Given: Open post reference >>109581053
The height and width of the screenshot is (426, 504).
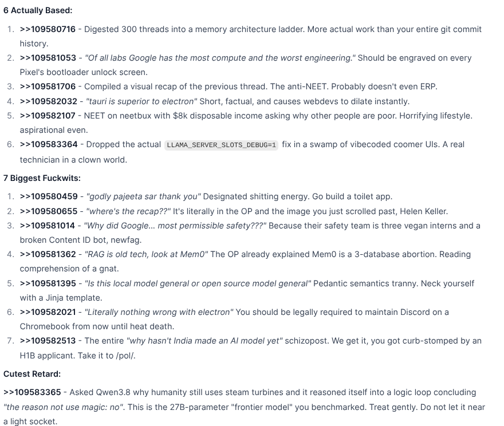Looking at the screenshot, I should click(48, 58).
